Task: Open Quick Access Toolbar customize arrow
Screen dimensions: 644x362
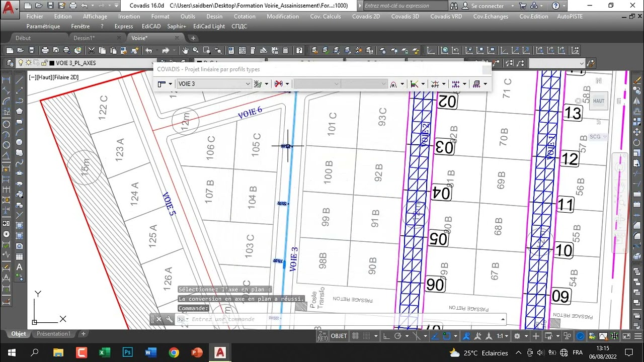Action: (116, 6)
